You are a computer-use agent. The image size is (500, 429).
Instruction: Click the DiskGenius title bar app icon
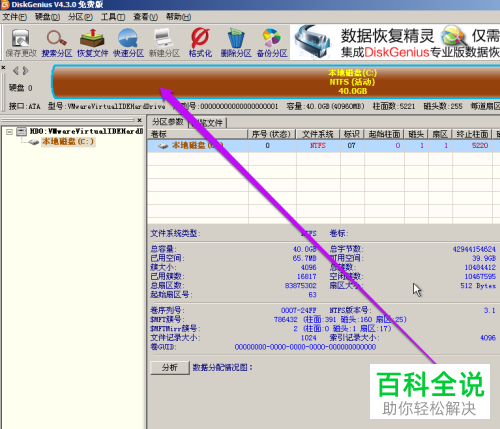(x=5, y=5)
